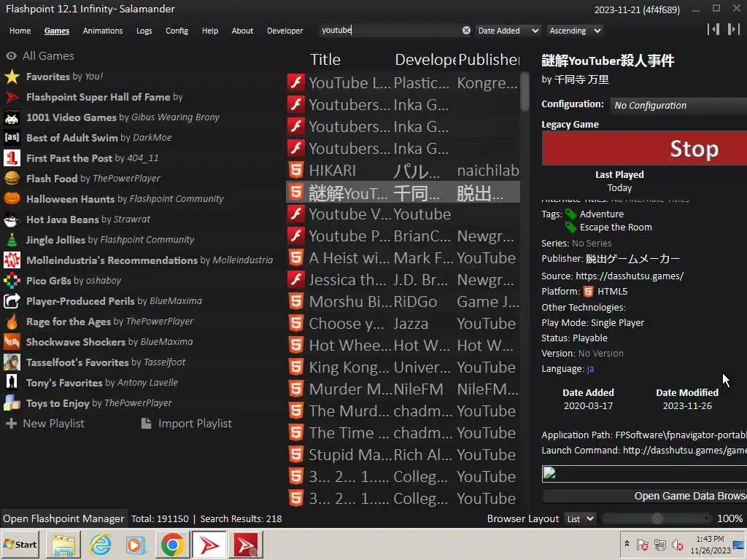Open the Animations tab
The image size is (747, 560).
click(x=102, y=31)
